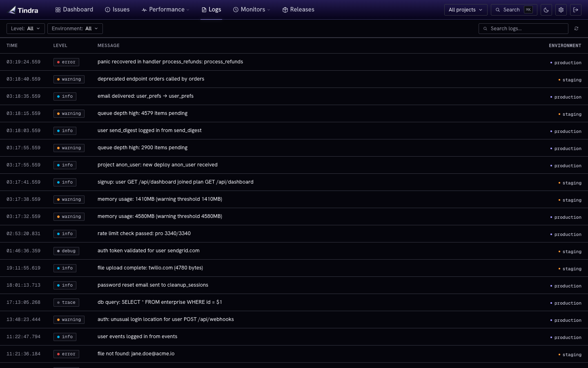Viewport: 588px width, 368px height.
Task: Open the Dashboard page
Action: click(x=74, y=9)
